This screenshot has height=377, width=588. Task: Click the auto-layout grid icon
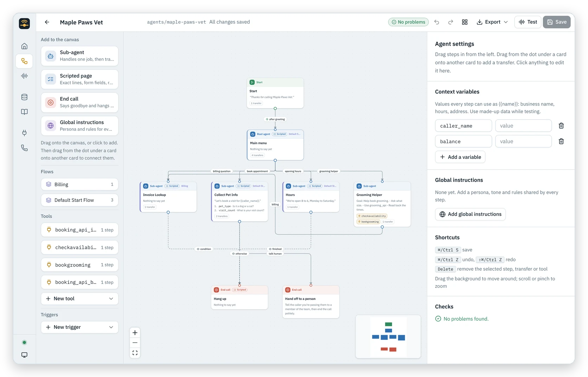pos(465,22)
